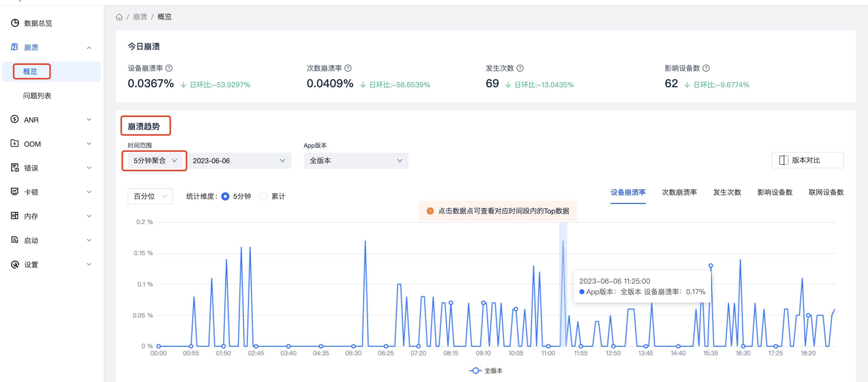Switch to the 发生次数 chart tab
Screen dimensions: 868x382
pos(727,192)
